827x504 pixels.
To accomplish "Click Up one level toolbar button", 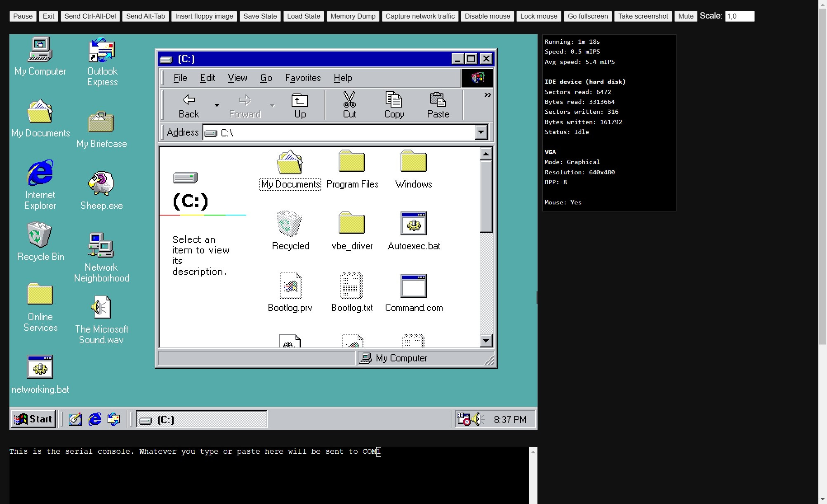I will point(300,106).
